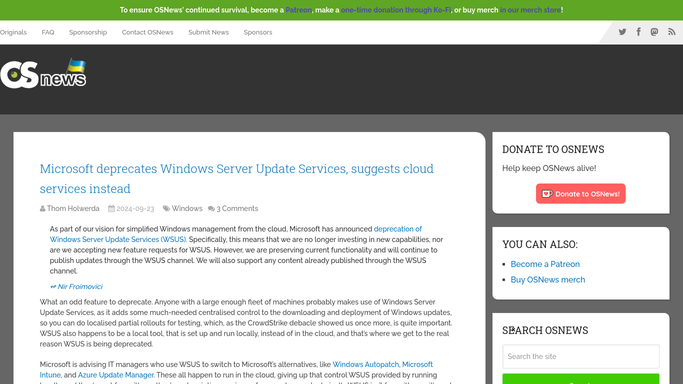Open the Sponsors menu item
This screenshot has width=683, height=384.
[258, 32]
